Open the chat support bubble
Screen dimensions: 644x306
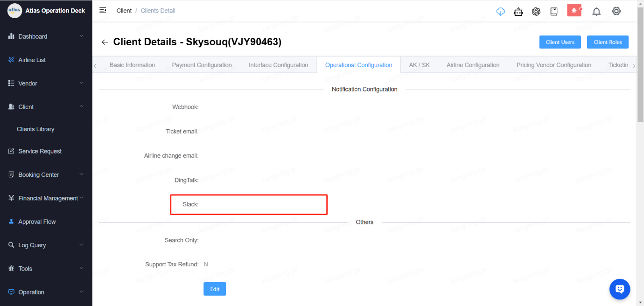619,289
